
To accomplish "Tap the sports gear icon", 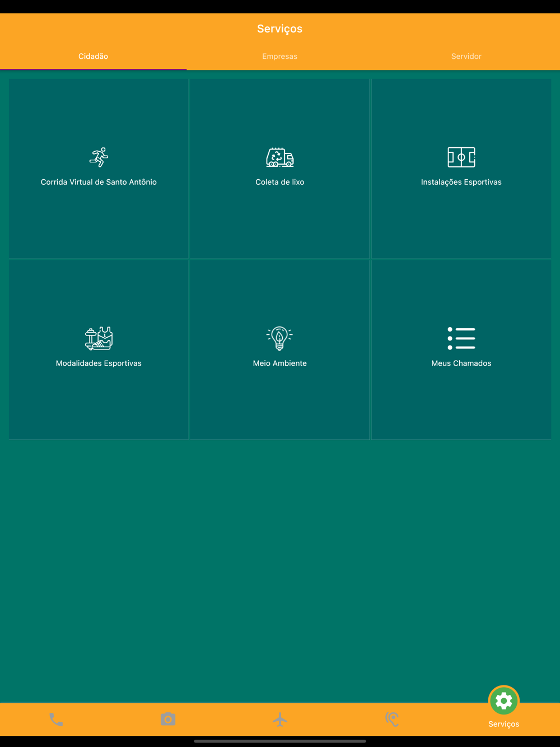I will pos(99,338).
